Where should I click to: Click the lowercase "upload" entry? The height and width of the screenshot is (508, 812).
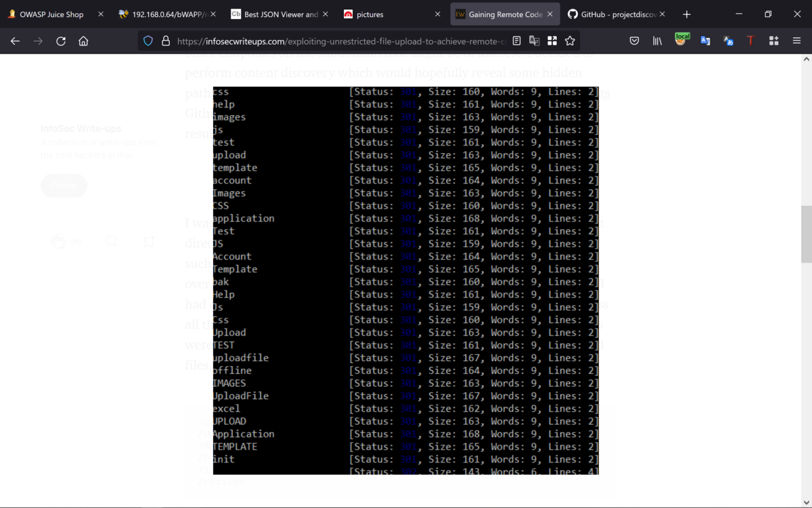(x=229, y=155)
